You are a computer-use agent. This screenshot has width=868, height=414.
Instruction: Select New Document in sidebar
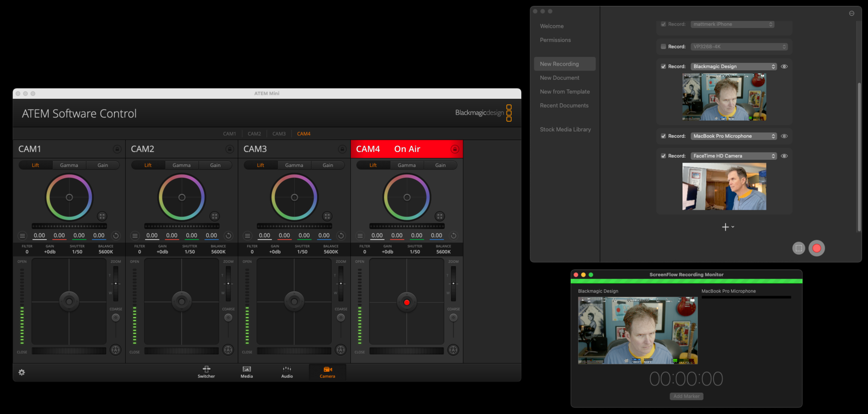point(560,78)
